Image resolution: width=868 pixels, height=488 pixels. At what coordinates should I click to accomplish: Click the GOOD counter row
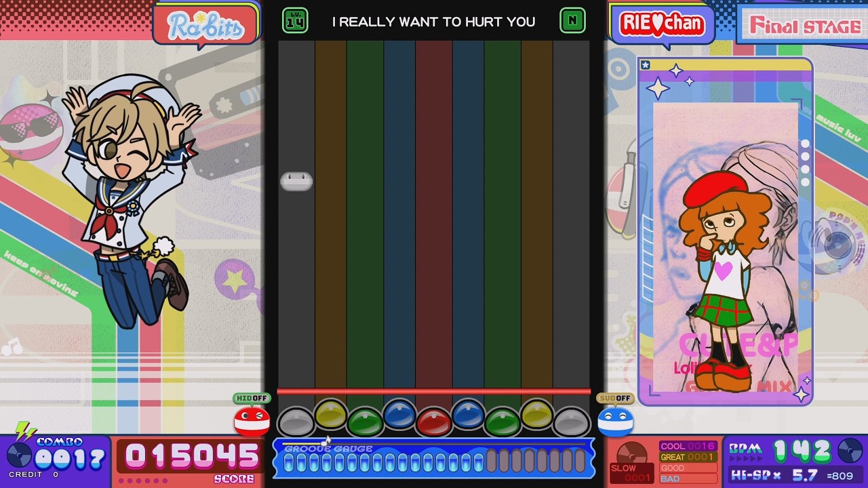click(688, 468)
